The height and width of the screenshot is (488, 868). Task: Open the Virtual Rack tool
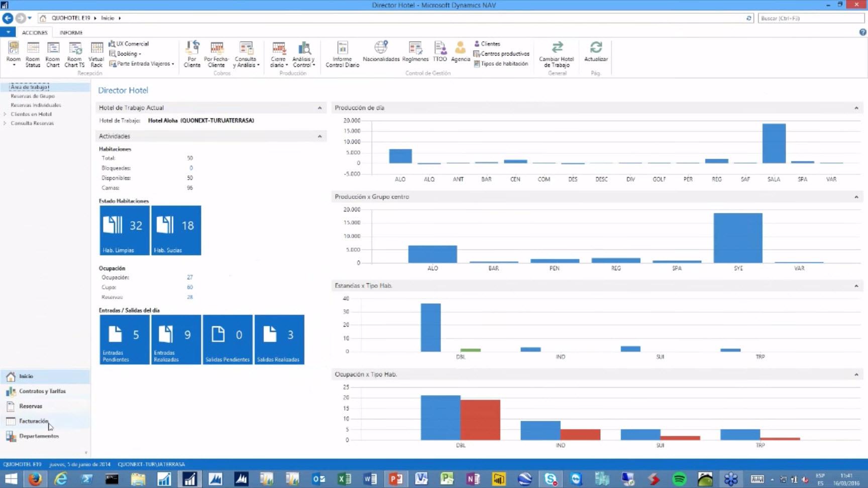(96, 54)
